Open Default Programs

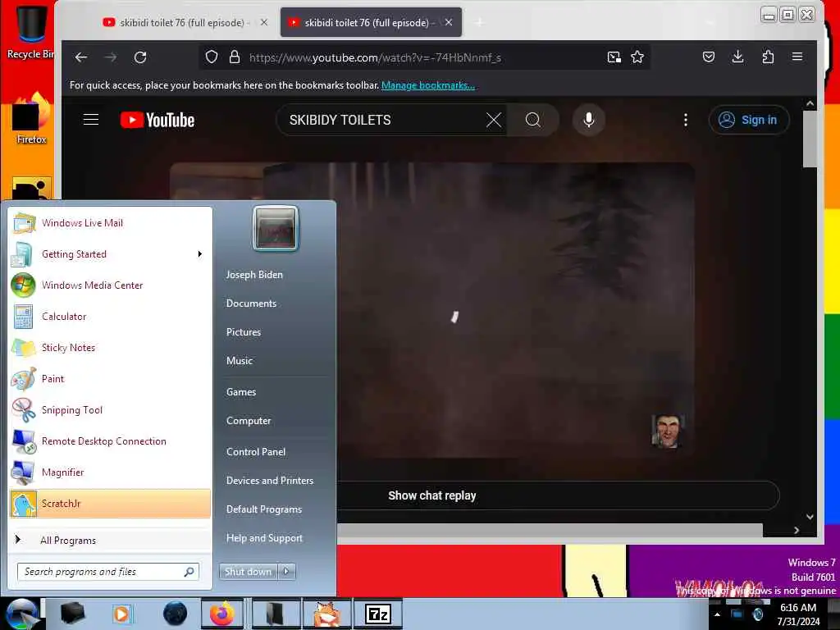pos(264,509)
